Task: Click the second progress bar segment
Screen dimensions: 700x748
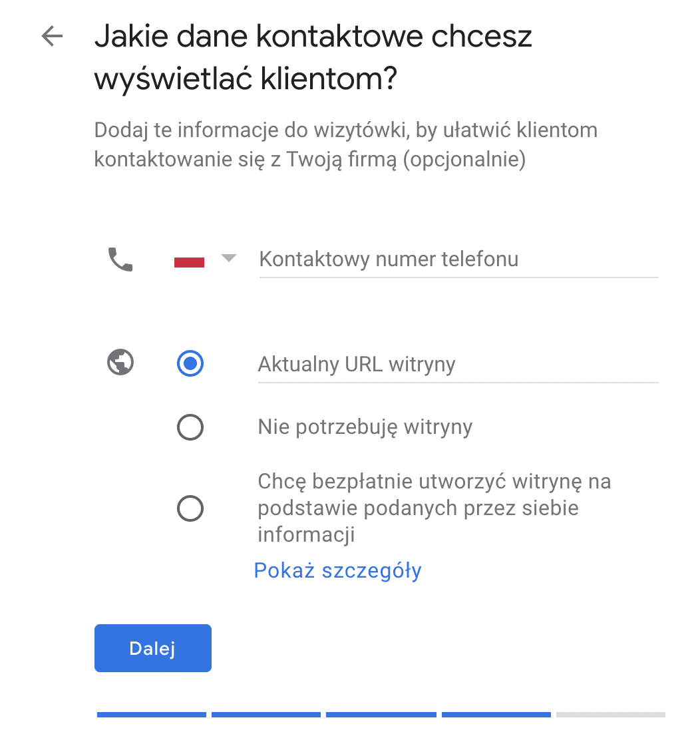Action: 266,715
